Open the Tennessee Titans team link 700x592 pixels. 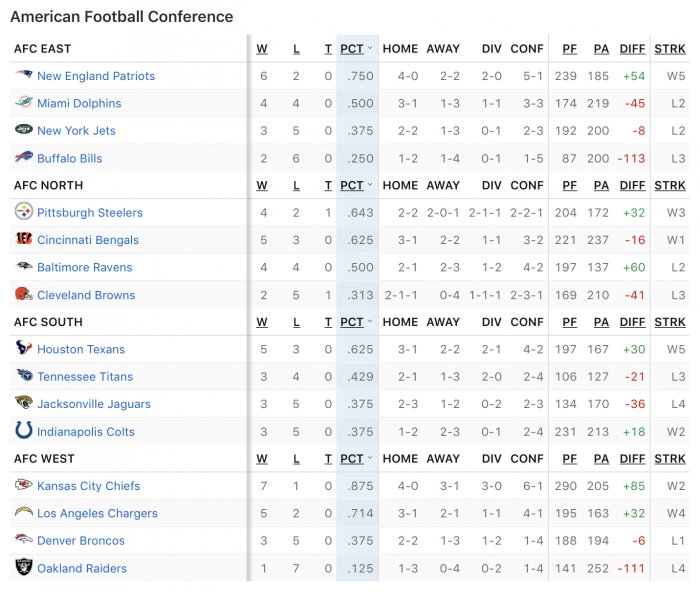(x=85, y=377)
